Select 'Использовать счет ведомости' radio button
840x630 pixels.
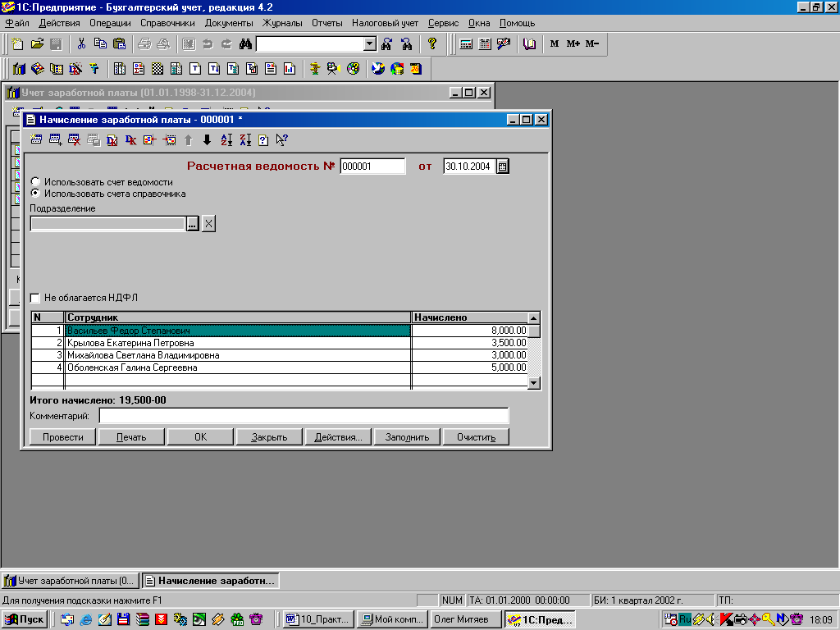coord(35,182)
